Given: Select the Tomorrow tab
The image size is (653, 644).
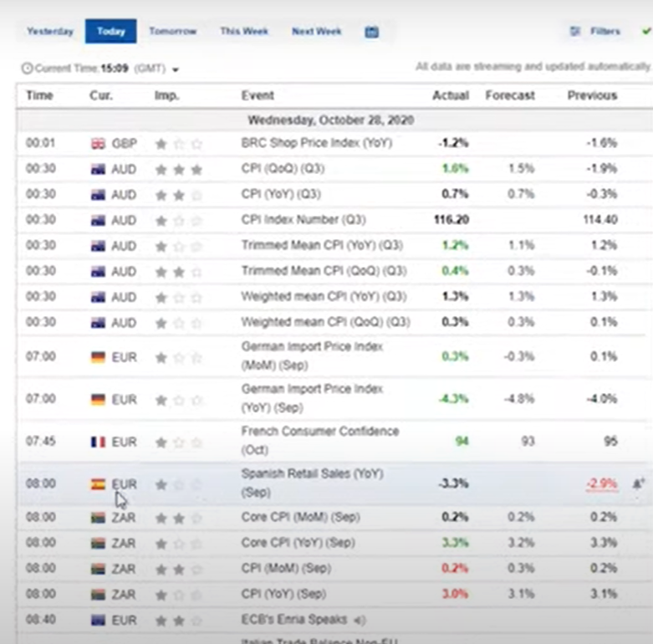Looking at the screenshot, I should coord(172,32).
